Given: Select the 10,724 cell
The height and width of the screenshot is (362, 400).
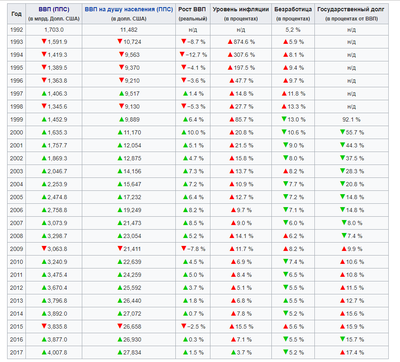Looking at the screenshot, I should tap(129, 42).
